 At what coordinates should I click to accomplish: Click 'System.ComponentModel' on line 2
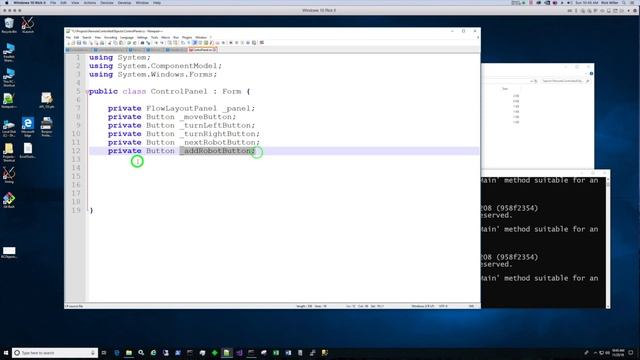167,66
